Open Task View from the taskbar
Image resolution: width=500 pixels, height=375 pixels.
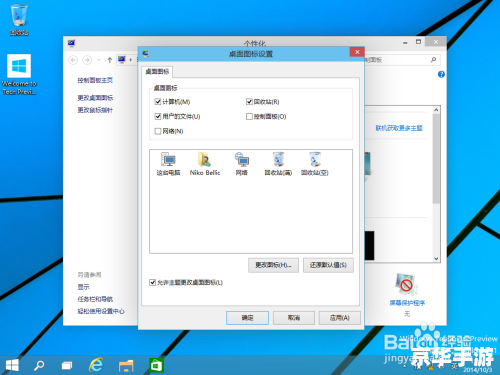[x=67, y=366]
